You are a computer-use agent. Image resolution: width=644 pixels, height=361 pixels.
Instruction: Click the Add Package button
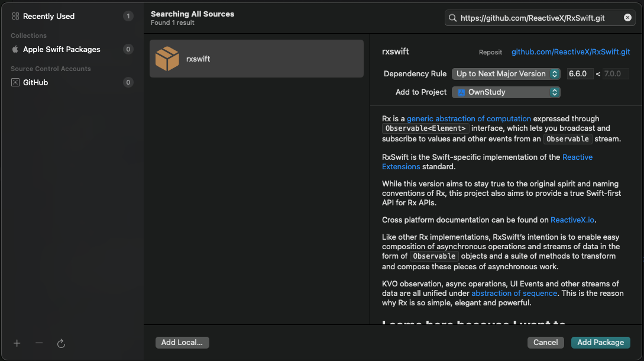(600, 342)
